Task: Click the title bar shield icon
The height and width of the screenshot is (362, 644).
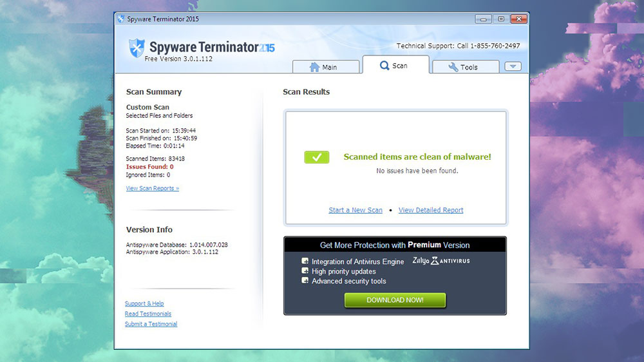Action: tap(121, 19)
